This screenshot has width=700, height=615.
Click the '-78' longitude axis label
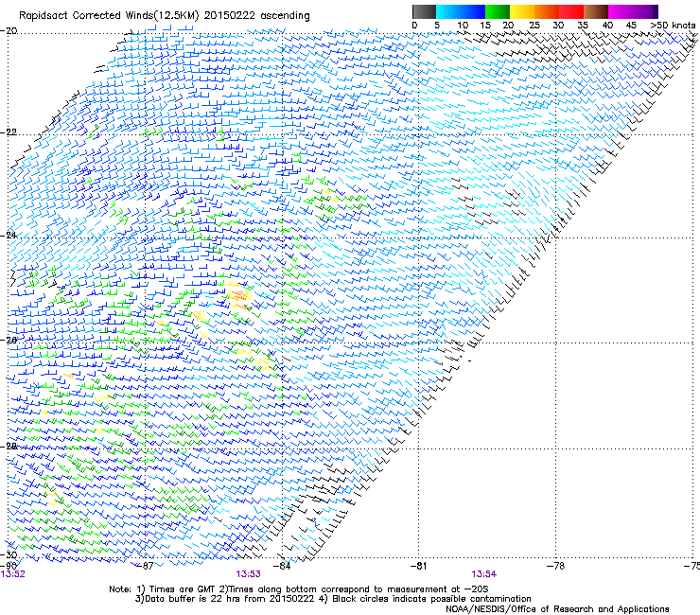click(555, 566)
